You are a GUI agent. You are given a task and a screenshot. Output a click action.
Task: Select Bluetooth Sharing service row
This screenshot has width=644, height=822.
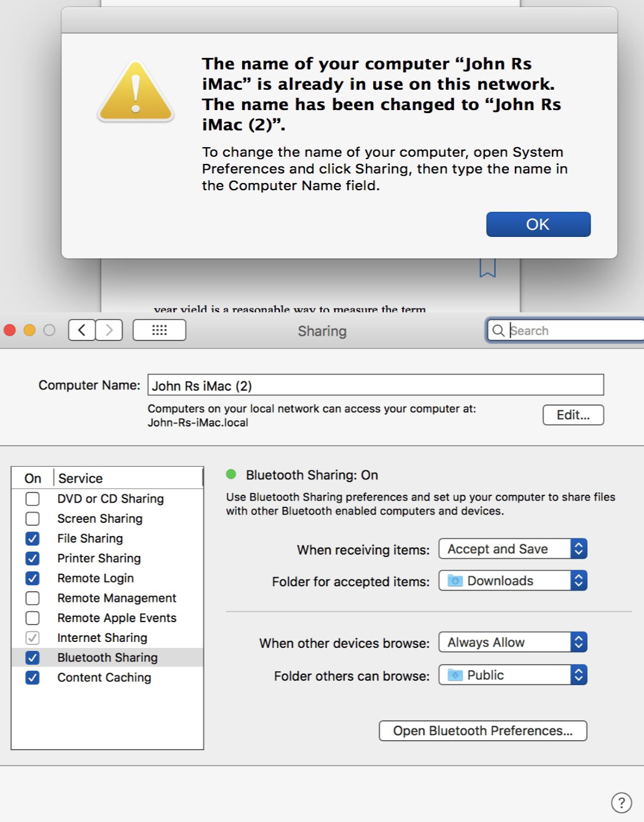(x=108, y=657)
